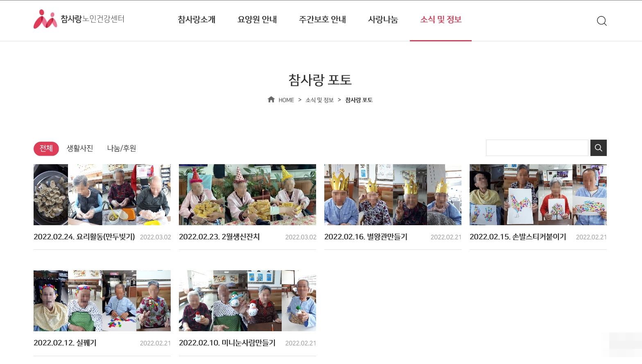Click the dark gallery search button
Viewport: 642px width, 364px height.
pyautogui.click(x=598, y=148)
